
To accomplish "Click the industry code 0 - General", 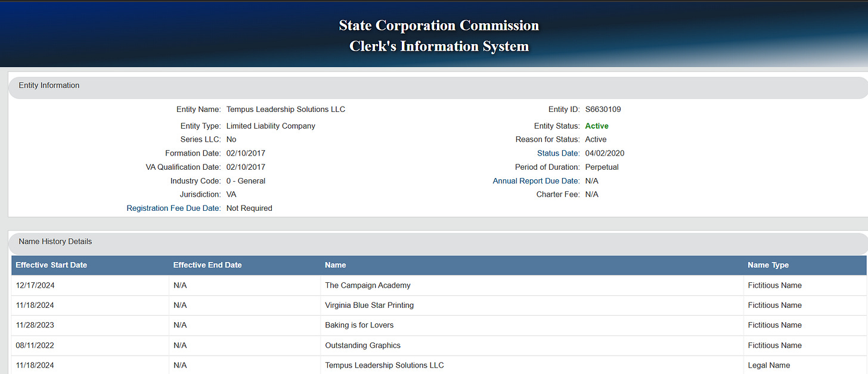I will (246, 181).
